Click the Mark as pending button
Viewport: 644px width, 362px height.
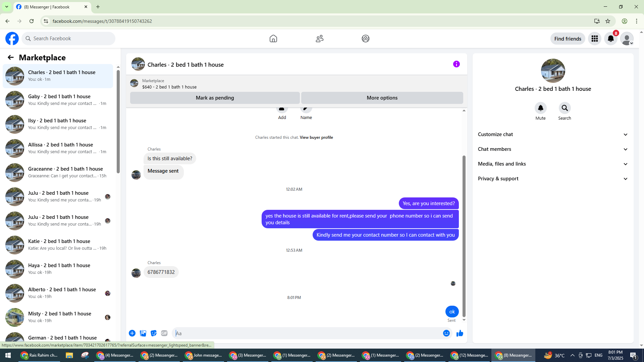point(215,98)
